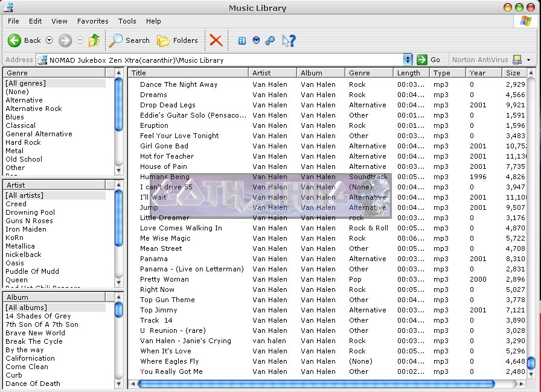Open the Tools menu

click(x=127, y=21)
